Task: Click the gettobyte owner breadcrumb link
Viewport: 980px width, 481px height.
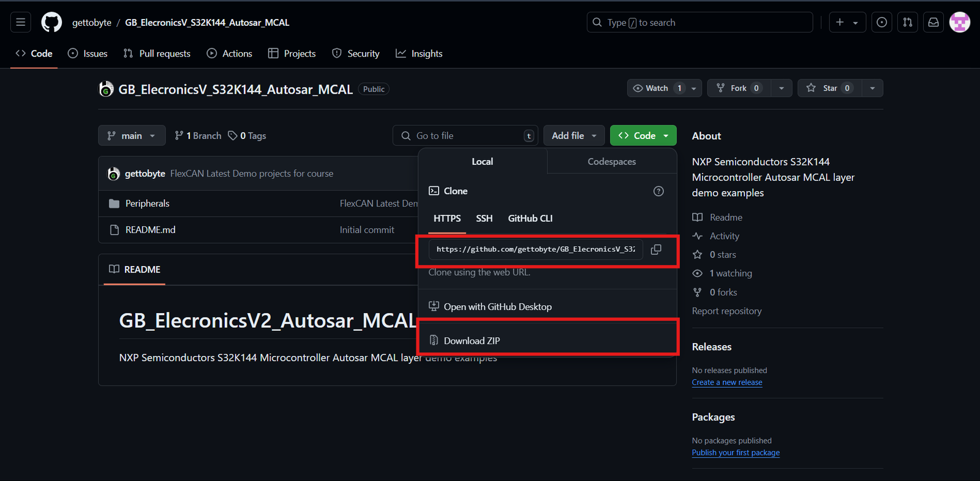Action: 92,22
